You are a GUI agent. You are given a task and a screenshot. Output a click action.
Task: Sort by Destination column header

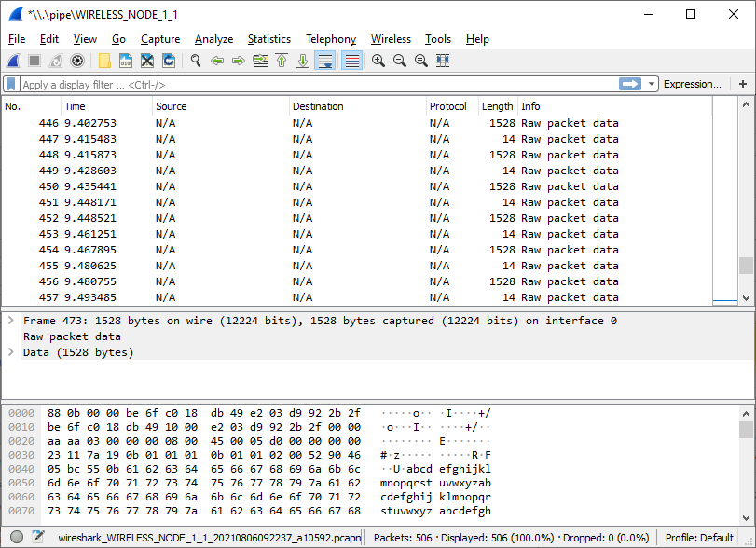358,106
